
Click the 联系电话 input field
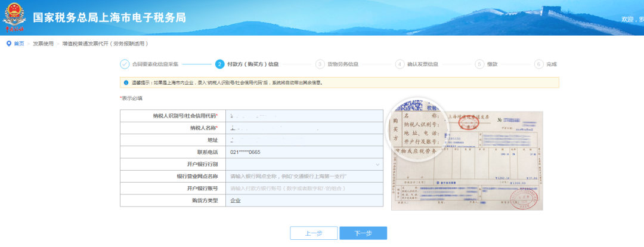(x=304, y=152)
